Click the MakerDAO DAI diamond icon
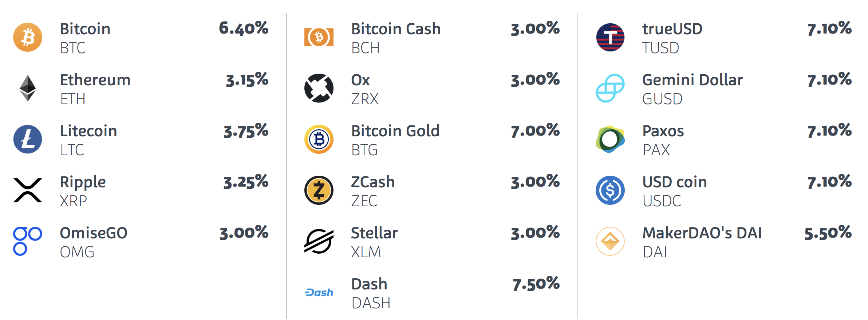This screenshot has width=868, height=320. point(610,241)
